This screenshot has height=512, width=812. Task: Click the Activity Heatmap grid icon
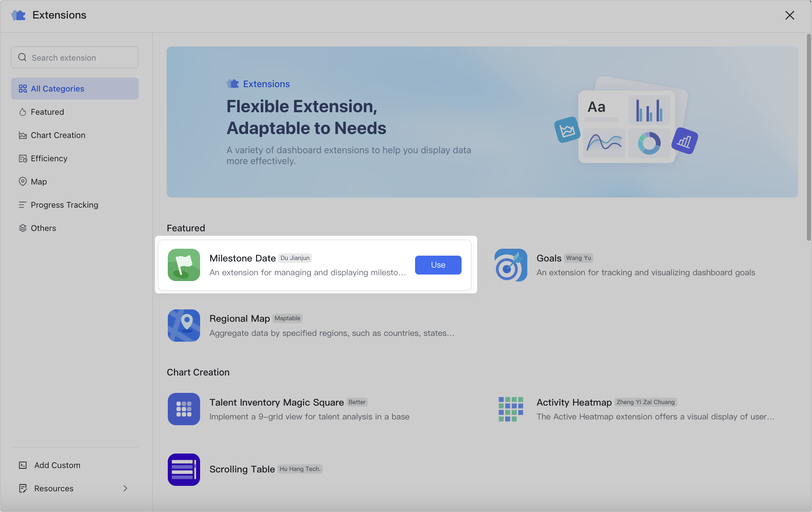[x=511, y=409]
